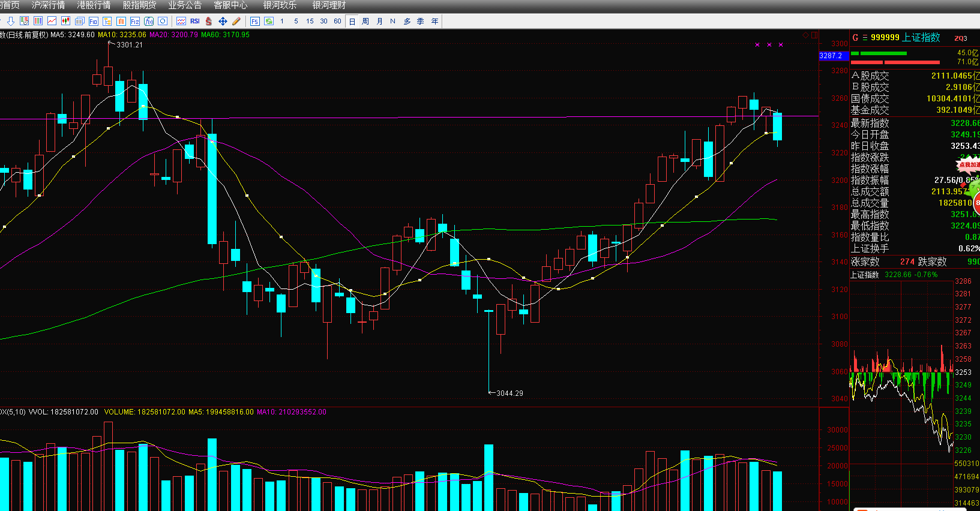Toggle the side panel layout icon
980x511 pixels.
point(814,35)
